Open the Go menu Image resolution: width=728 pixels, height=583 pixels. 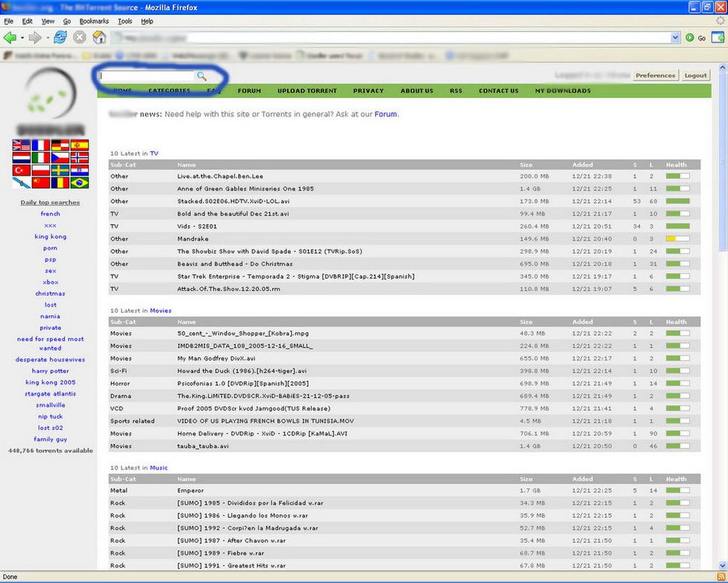tap(67, 21)
